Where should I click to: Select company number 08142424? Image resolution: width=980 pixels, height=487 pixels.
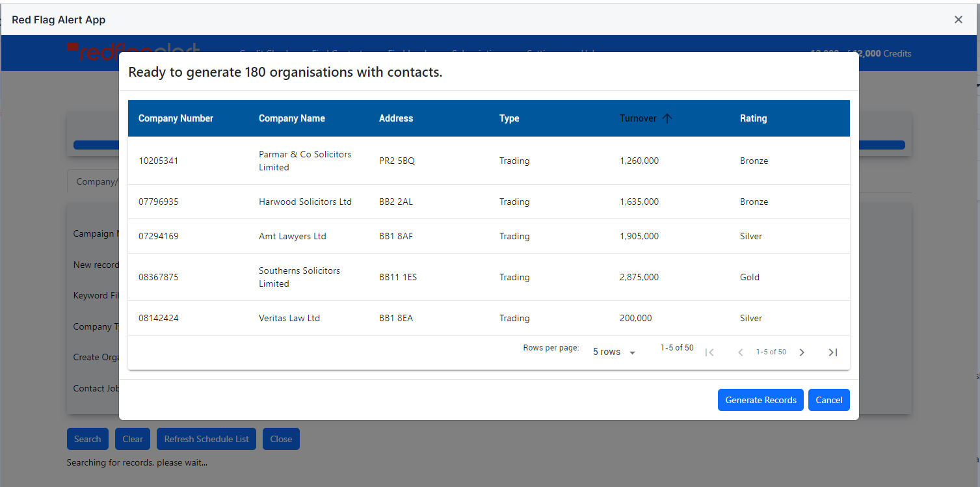point(158,318)
